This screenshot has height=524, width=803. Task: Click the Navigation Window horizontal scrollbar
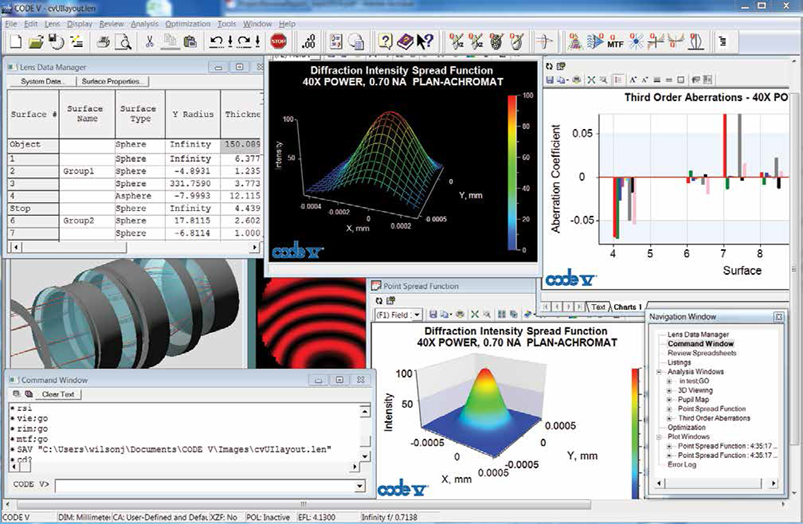(715, 483)
